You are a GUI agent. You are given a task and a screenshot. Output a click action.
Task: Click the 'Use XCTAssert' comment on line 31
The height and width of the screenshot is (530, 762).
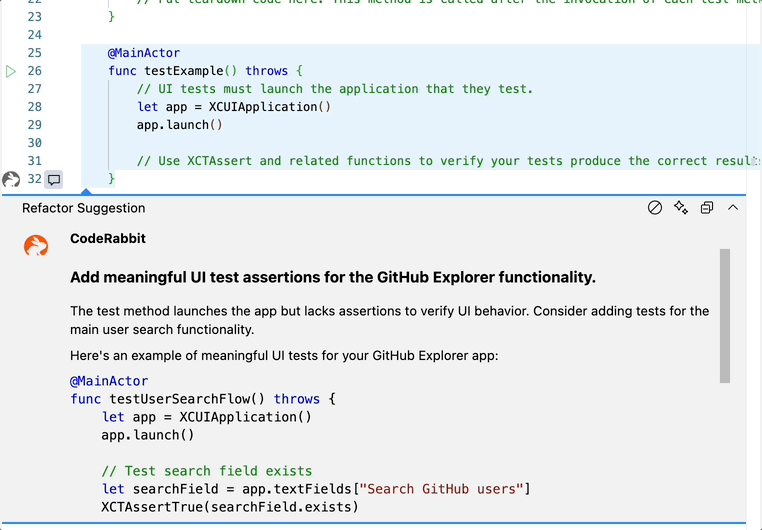click(446, 161)
